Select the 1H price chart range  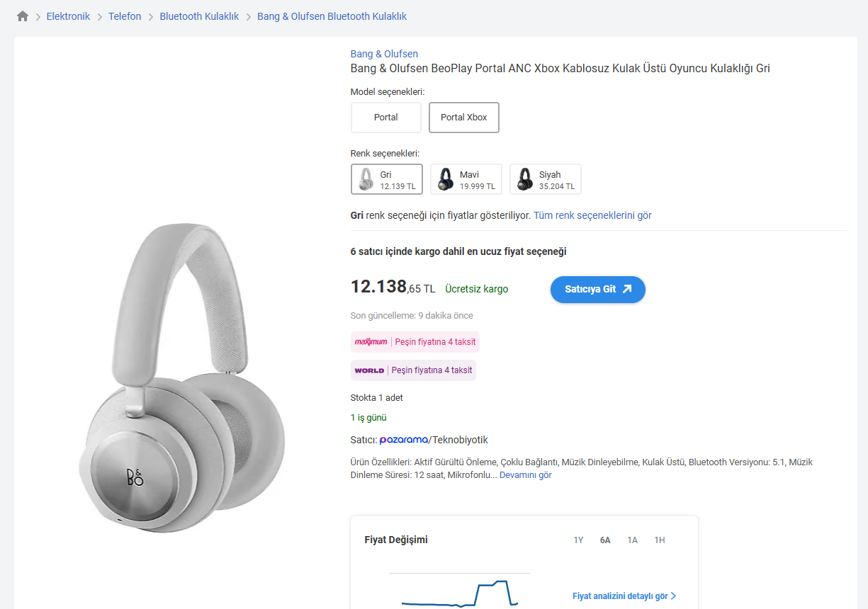click(660, 540)
